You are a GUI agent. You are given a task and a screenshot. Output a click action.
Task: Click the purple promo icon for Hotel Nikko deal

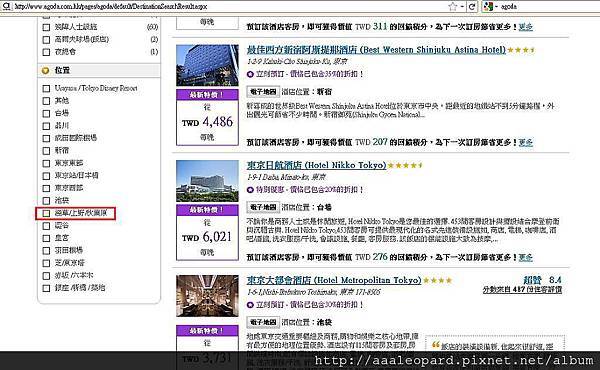pos(250,189)
